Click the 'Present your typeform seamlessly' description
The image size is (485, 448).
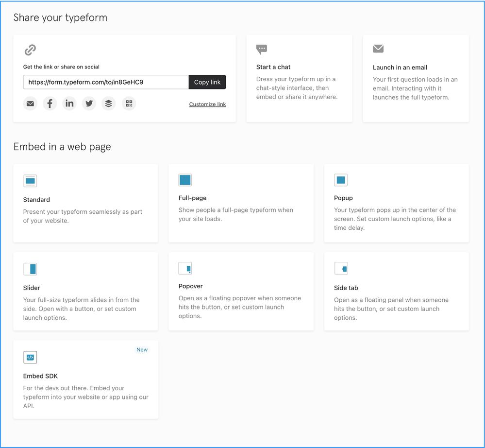(x=83, y=216)
